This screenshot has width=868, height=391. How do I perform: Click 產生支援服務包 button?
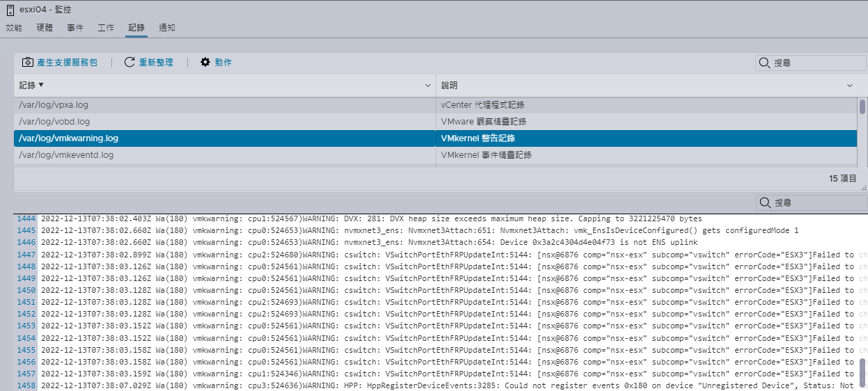click(x=60, y=63)
